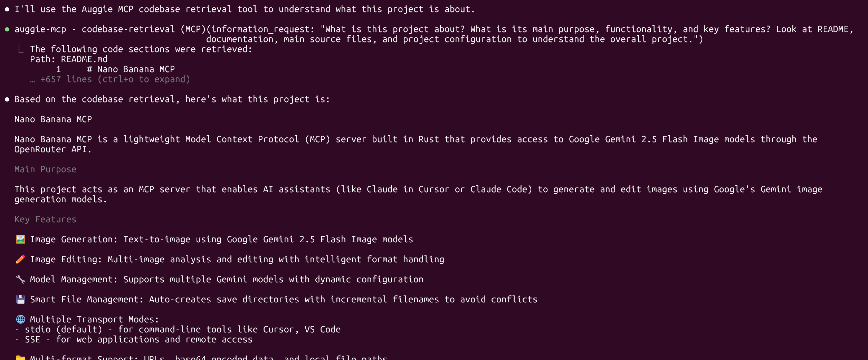Click the "# Nano Banana MCP" README line

(131, 69)
